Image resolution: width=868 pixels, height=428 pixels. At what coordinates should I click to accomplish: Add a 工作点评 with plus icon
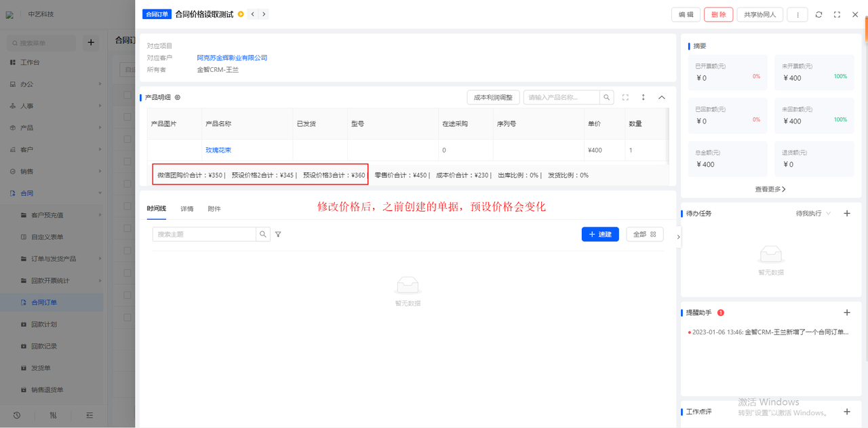coord(846,412)
